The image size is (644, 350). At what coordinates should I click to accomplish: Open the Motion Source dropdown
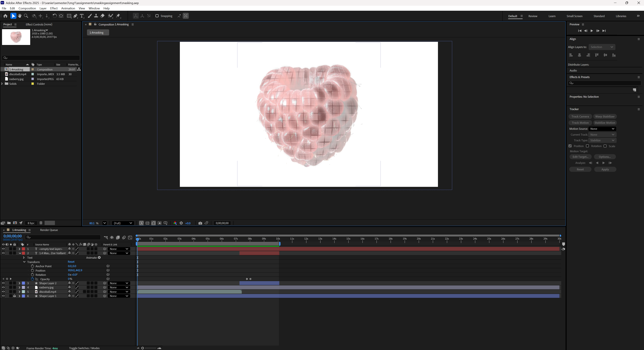click(x=602, y=129)
